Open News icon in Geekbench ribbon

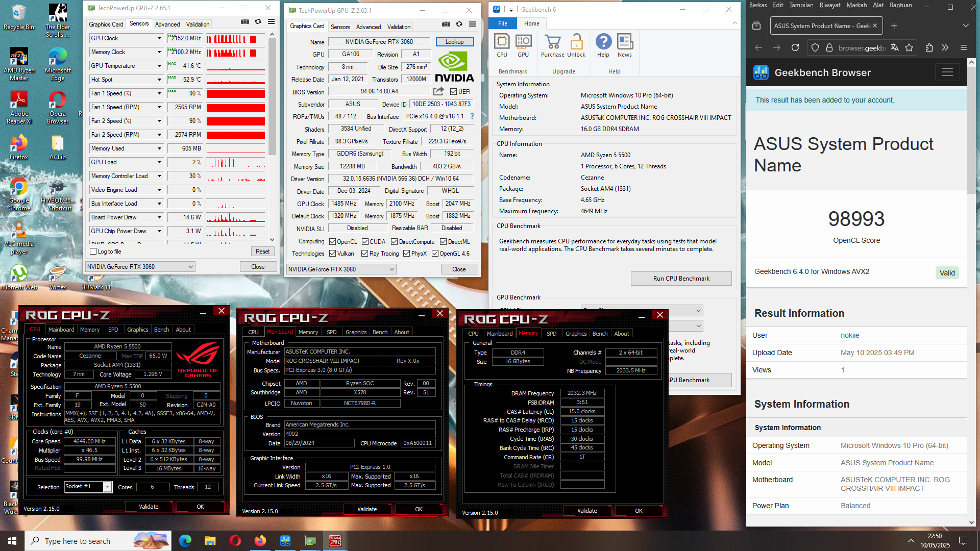coord(625,45)
